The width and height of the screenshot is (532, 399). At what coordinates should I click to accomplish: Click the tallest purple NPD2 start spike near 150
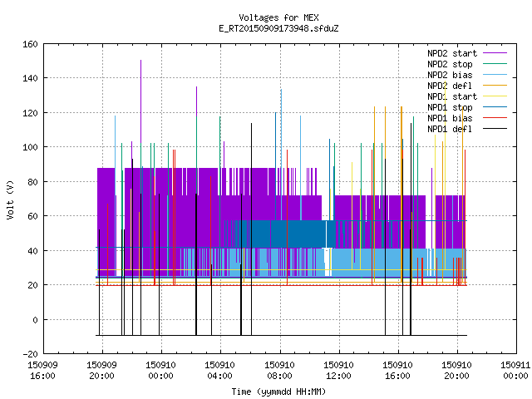pyautogui.click(x=140, y=101)
